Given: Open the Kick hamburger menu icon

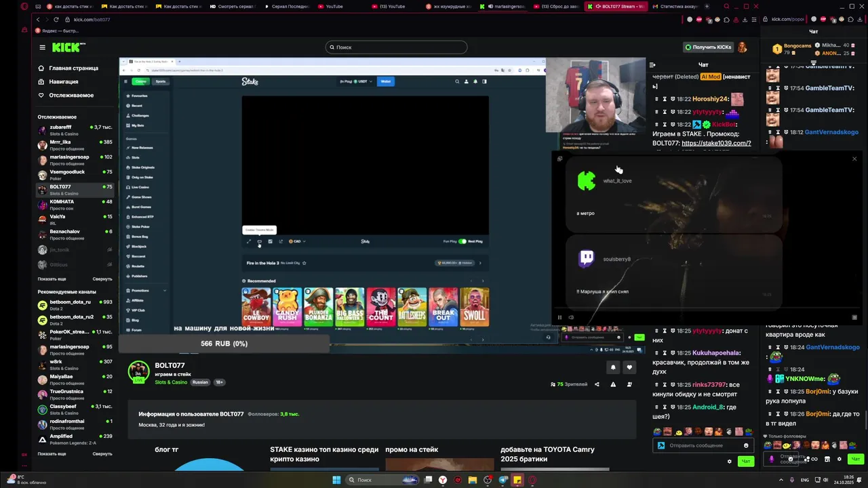Looking at the screenshot, I should click(42, 47).
